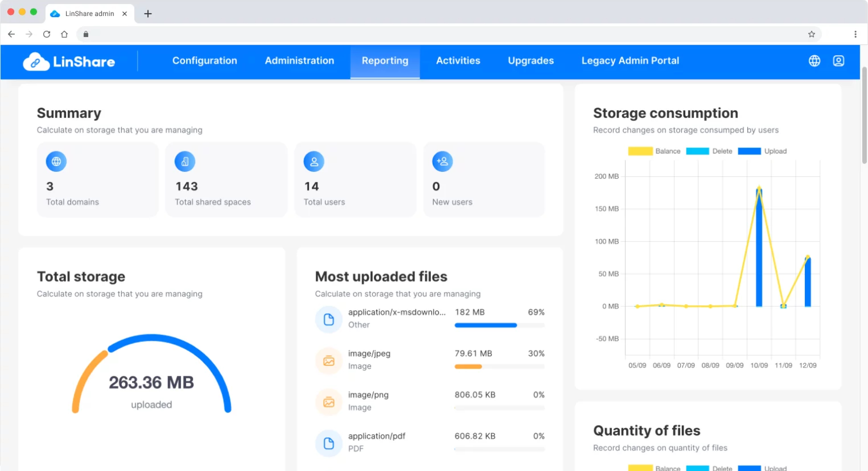Click the New users add-person icon
This screenshot has height=471, width=868.
pyautogui.click(x=442, y=162)
